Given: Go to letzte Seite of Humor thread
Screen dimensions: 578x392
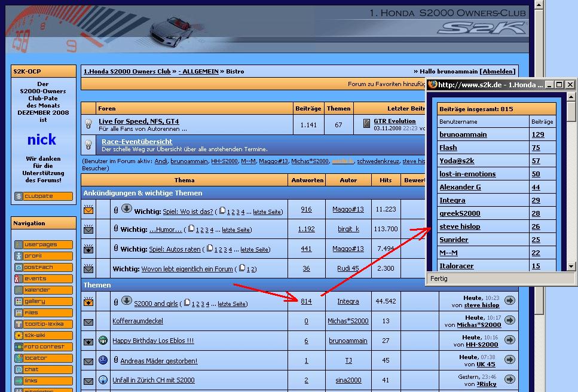Looking at the screenshot, I should (x=236, y=229).
